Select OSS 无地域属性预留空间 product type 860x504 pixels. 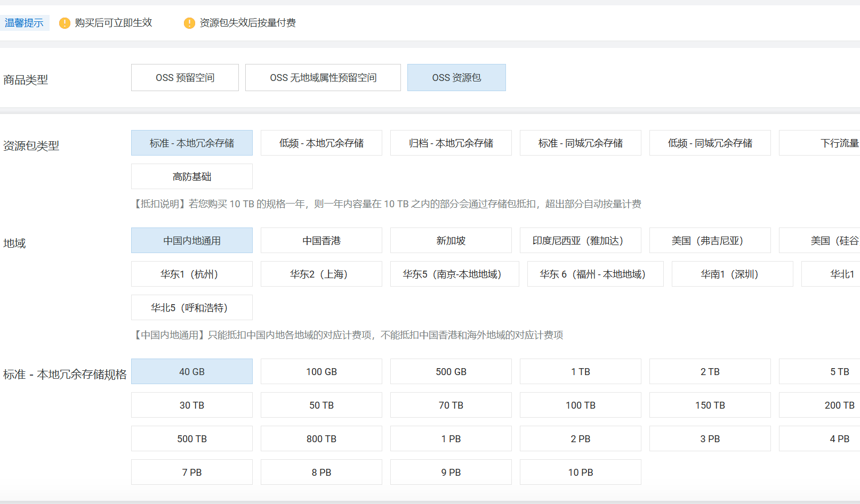[323, 78]
